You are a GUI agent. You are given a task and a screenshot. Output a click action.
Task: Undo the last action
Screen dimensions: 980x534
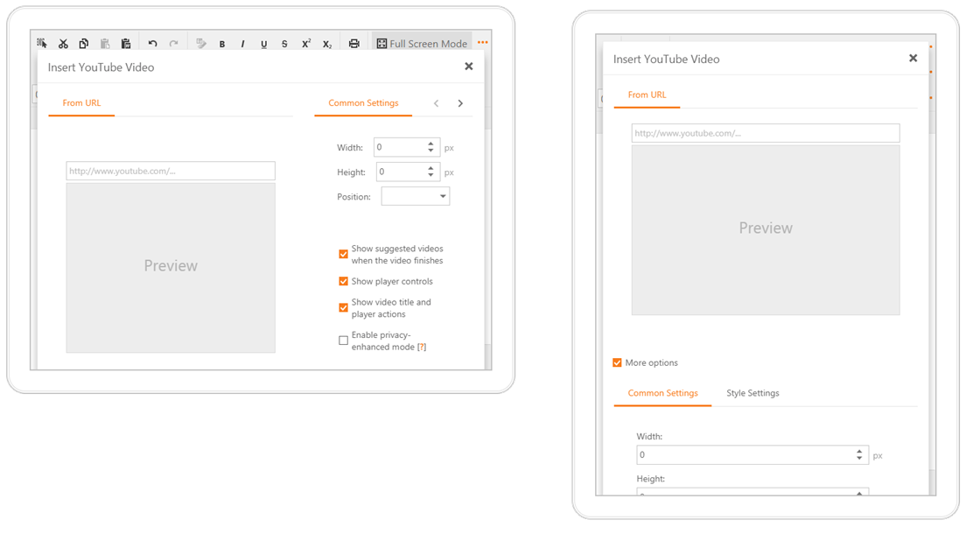152,44
